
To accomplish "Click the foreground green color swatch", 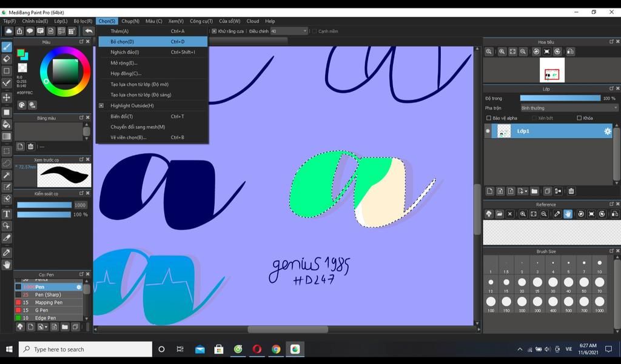I will [21, 53].
